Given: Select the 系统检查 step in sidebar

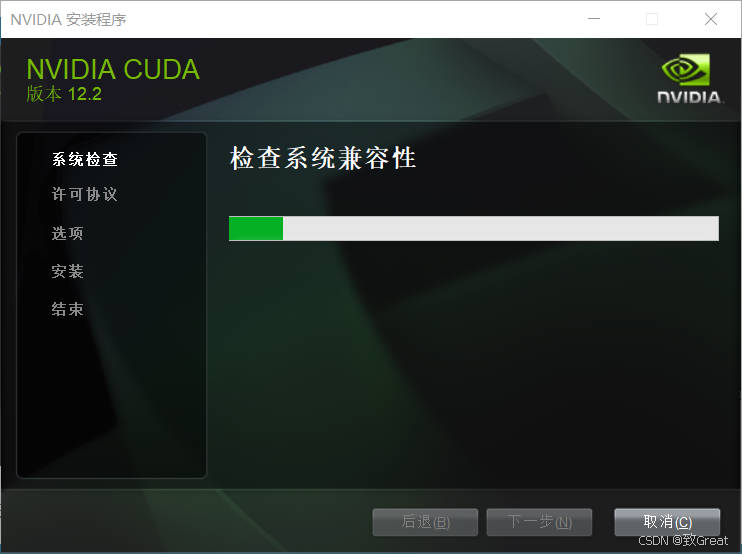Looking at the screenshot, I should [85, 159].
